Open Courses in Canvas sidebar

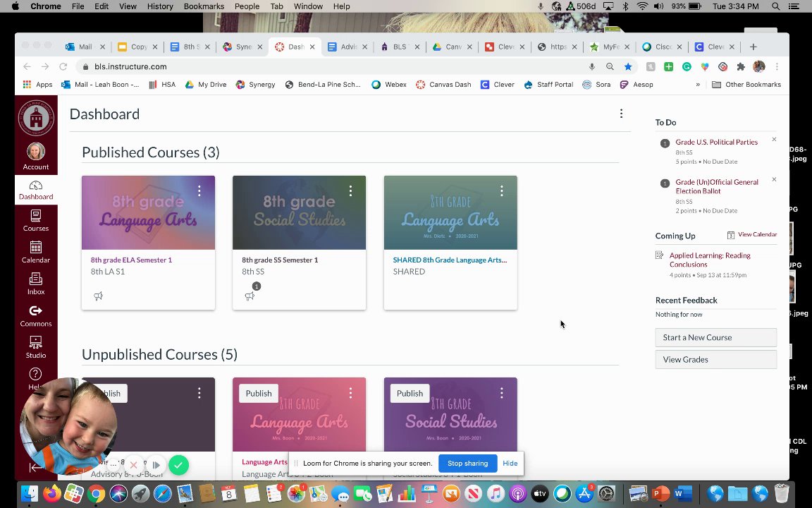[36, 220]
